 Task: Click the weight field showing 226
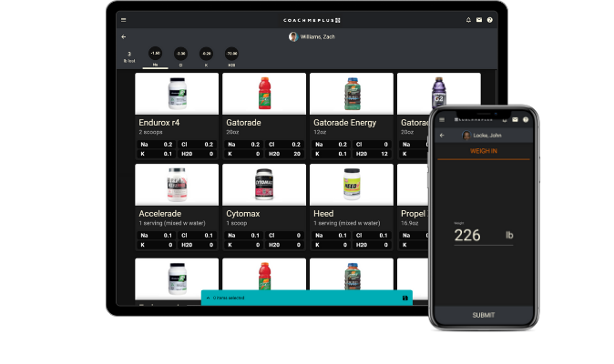tap(483, 236)
